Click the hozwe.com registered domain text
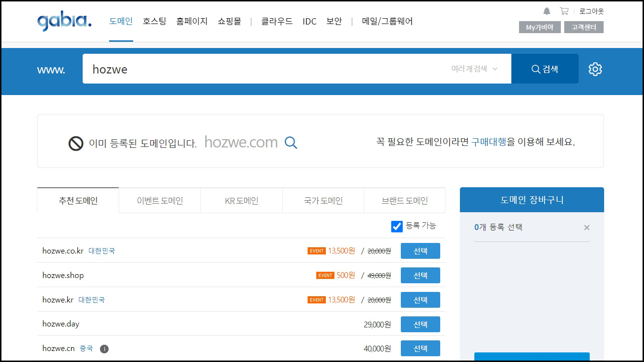 tap(241, 142)
